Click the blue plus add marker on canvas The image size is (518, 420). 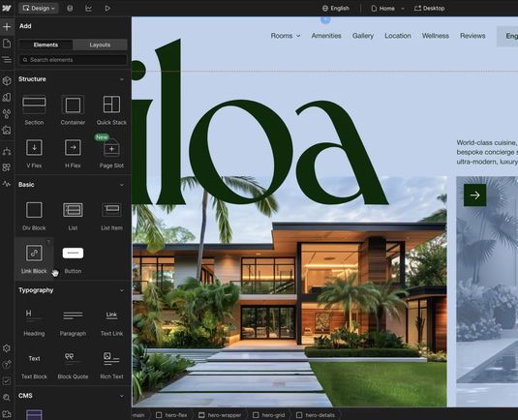tap(325, 19)
